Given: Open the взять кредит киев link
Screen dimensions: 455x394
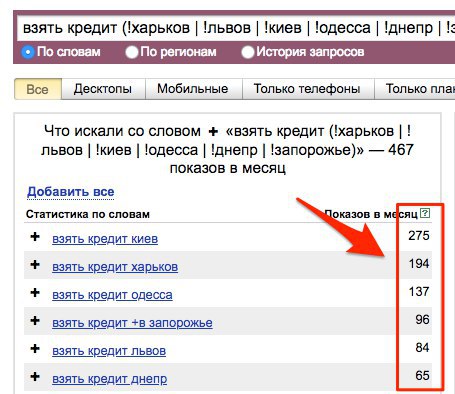Looking at the screenshot, I should click(x=105, y=239).
